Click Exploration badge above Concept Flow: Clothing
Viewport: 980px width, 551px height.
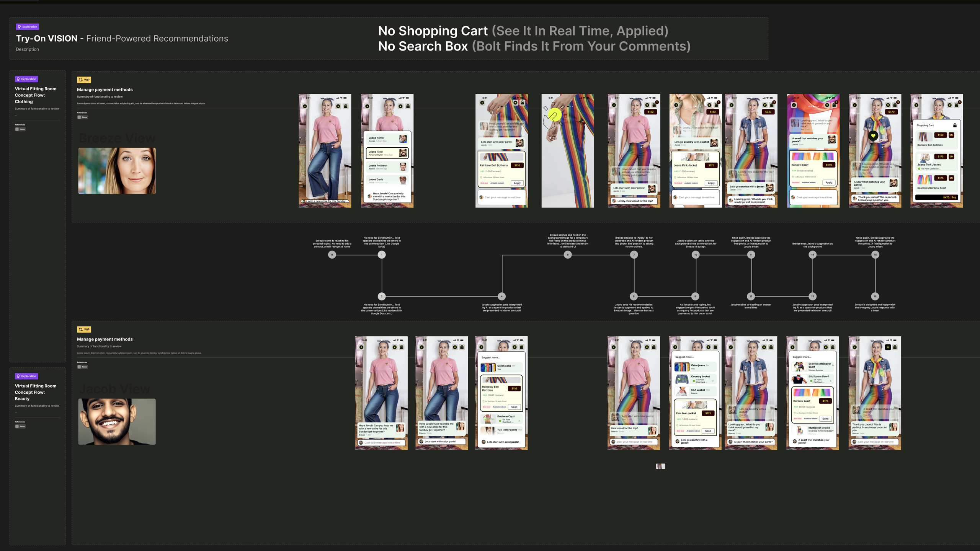26,79
